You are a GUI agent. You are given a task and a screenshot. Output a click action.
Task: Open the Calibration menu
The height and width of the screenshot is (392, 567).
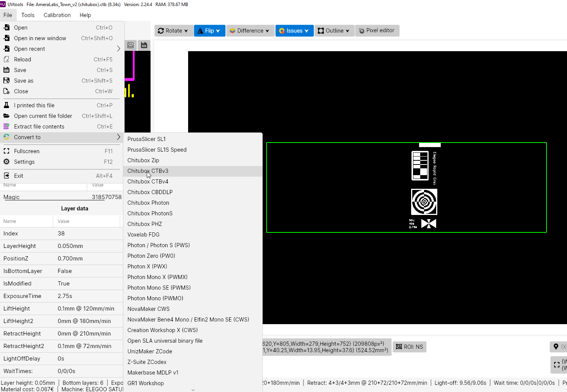point(57,15)
